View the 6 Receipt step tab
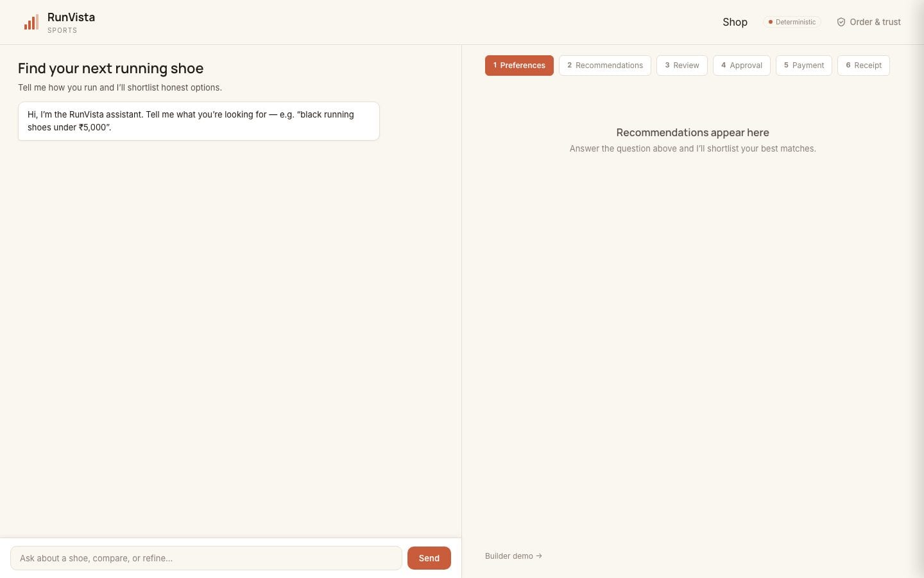The width and height of the screenshot is (924, 578). coord(864,66)
